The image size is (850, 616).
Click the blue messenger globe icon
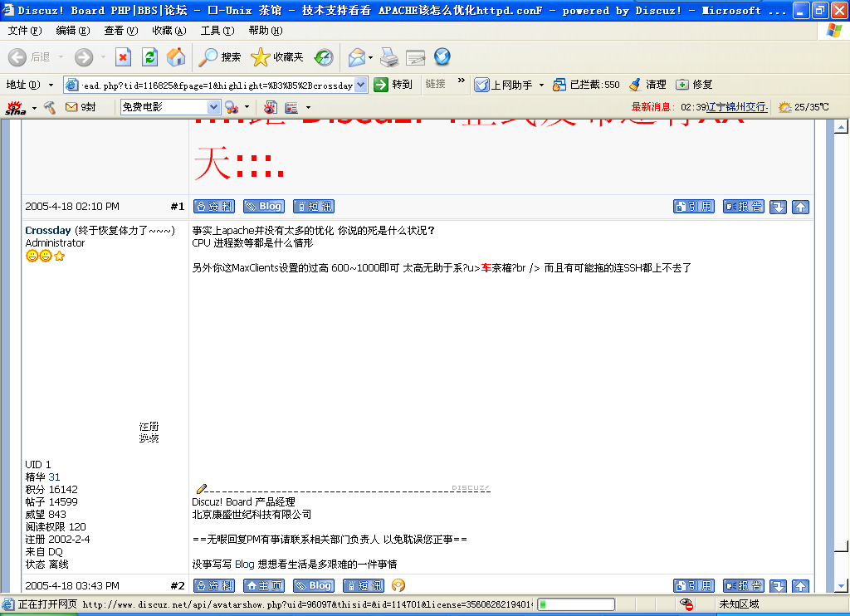click(x=442, y=56)
